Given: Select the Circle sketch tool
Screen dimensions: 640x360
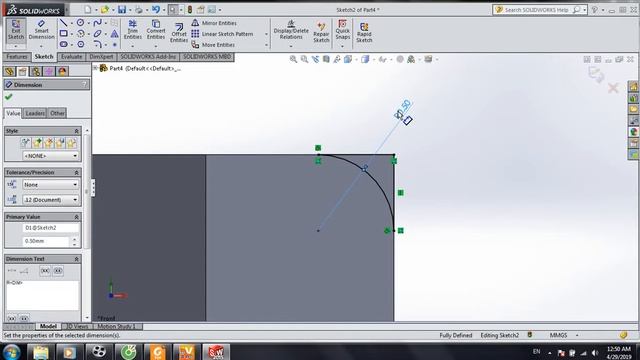Looking at the screenshot, I should pyautogui.click(x=80, y=23).
